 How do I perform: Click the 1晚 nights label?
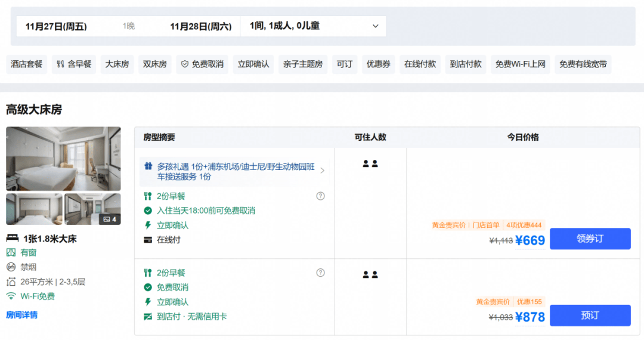coord(129,26)
